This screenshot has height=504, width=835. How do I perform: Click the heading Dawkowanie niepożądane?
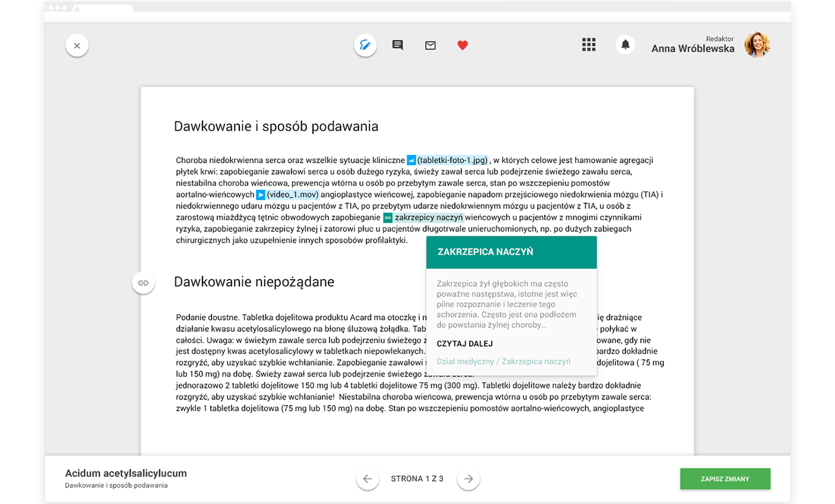[x=254, y=282]
